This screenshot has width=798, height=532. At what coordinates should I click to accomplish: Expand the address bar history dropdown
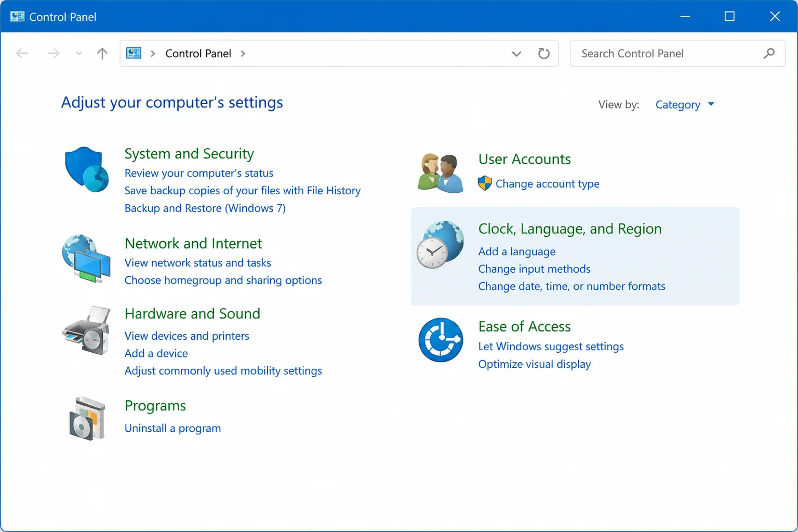(x=516, y=54)
